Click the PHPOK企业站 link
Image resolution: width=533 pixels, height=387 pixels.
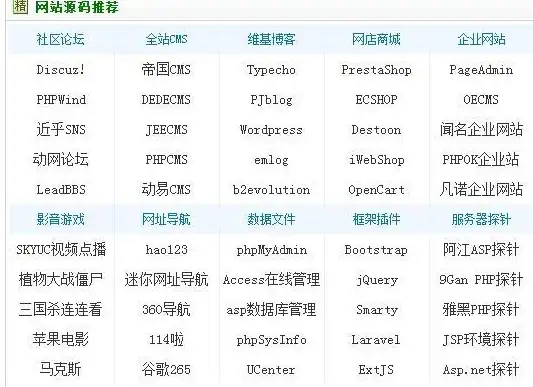481,159
